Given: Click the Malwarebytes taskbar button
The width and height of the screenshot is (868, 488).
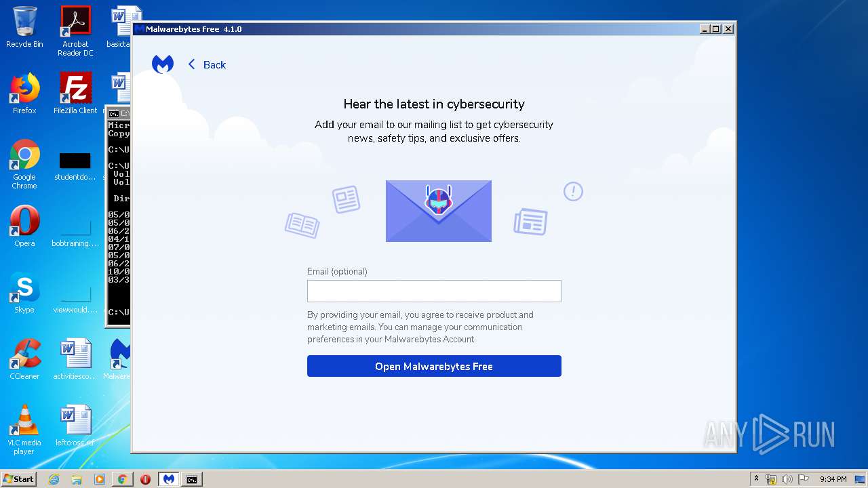Looking at the screenshot, I should click(169, 479).
